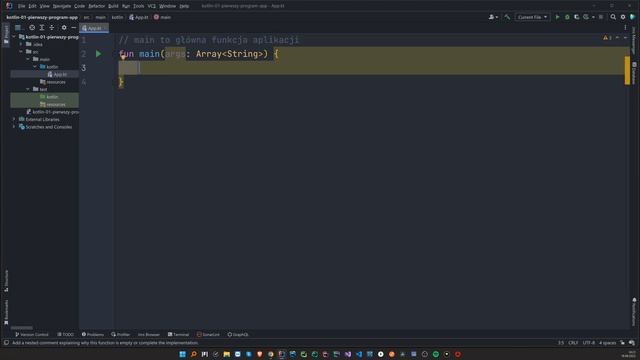
Task: Expand the .idea folder node
Action: [x=21, y=44]
